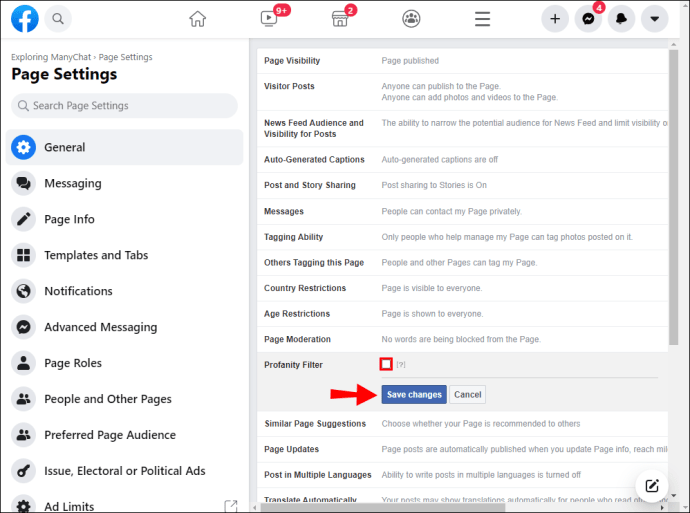Click the Notifications globe icon
Viewport: 690px width, 513px height.
tap(23, 291)
